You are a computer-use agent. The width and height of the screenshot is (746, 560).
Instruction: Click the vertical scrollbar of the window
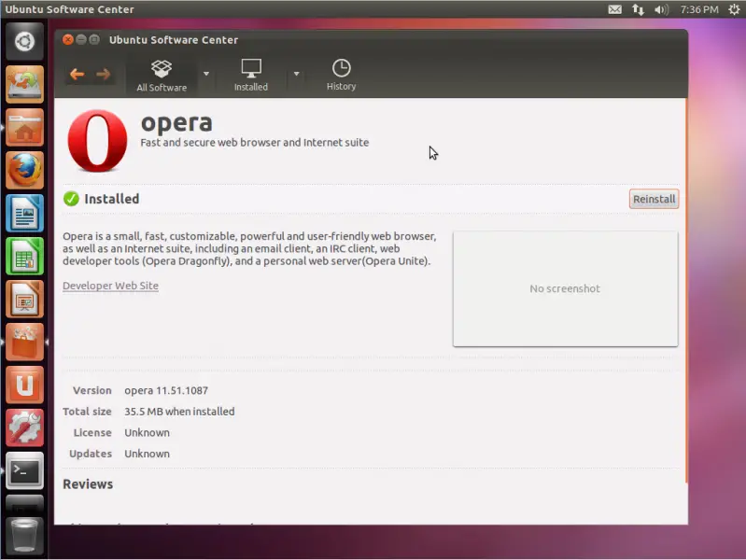(x=685, y=290)
